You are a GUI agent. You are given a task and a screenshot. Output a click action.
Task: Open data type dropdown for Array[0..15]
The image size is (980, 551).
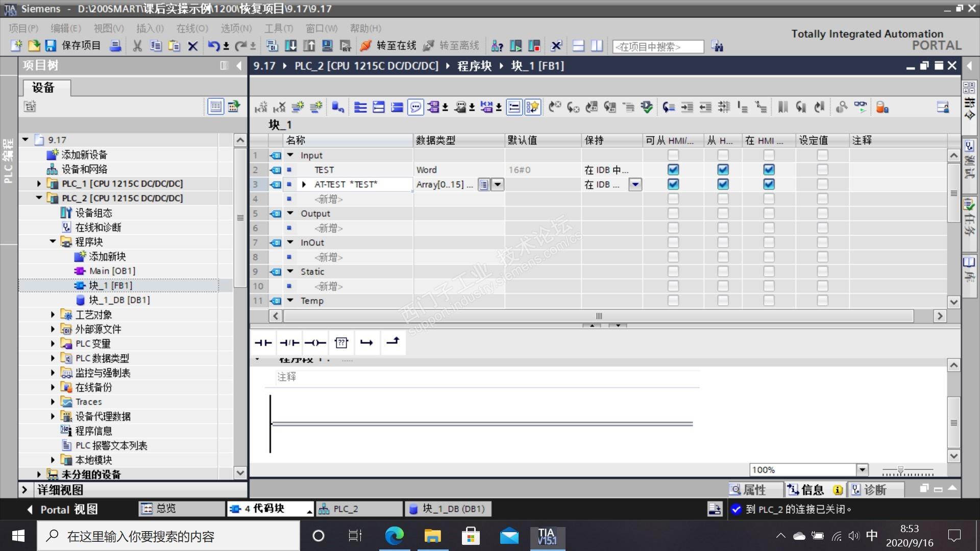(x=498, y=185)
